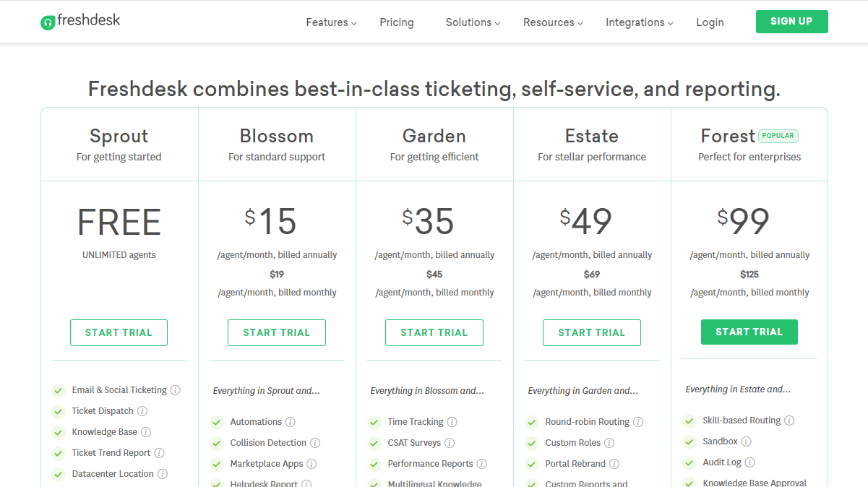Open the info tooltip beside Email & Social Ticketing
This screenshot has width=868, height=487.
point(176,389)
